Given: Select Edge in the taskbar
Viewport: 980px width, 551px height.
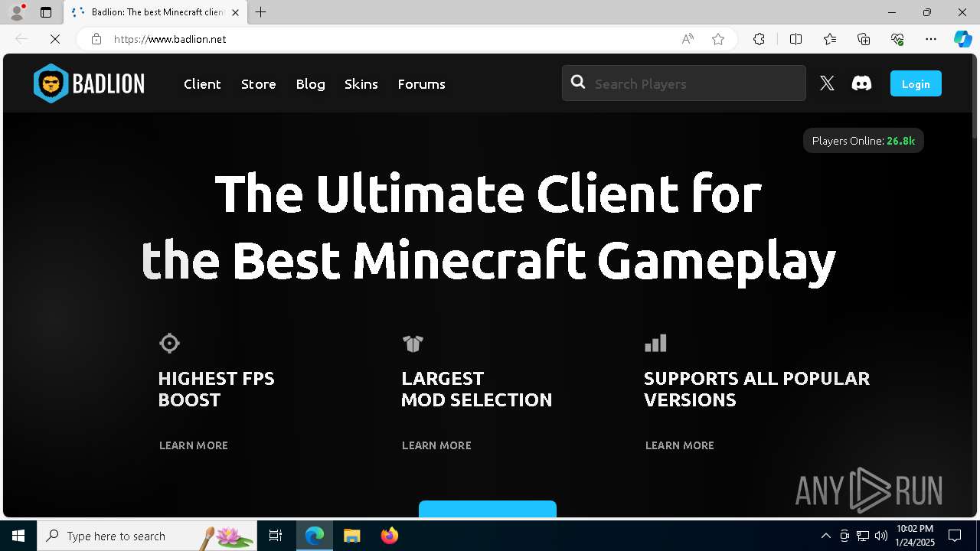Looking at the screenshot, I should tap(315, 536).
